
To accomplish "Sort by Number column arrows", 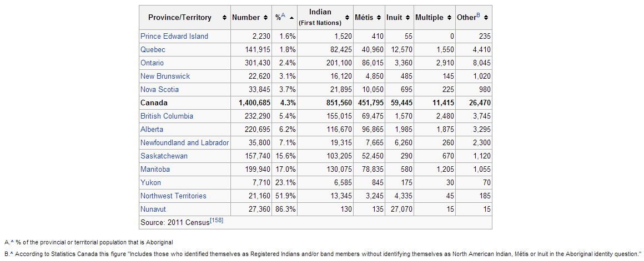I will click(266, 18).
